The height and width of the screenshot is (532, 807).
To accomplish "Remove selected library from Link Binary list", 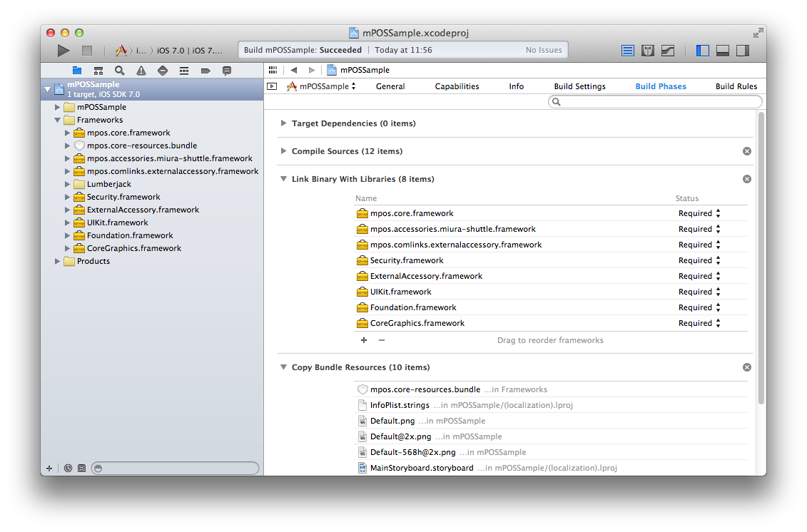I will 381,340.
